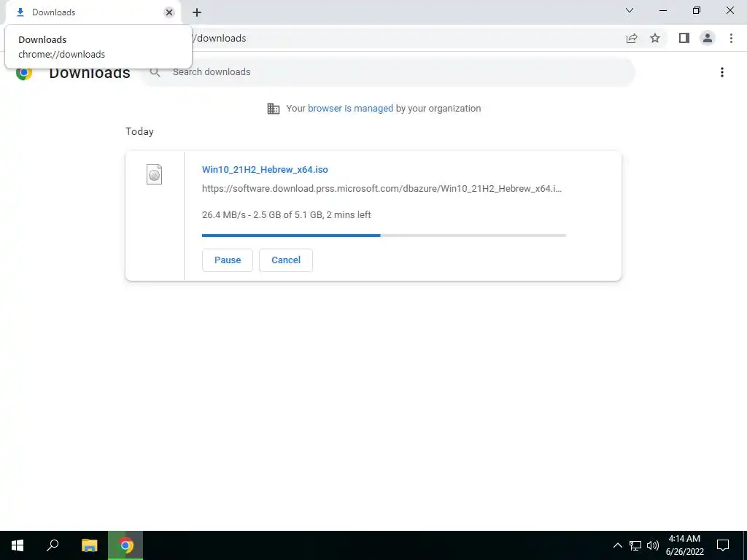Open downloads page more actions menu

(722, 72)
